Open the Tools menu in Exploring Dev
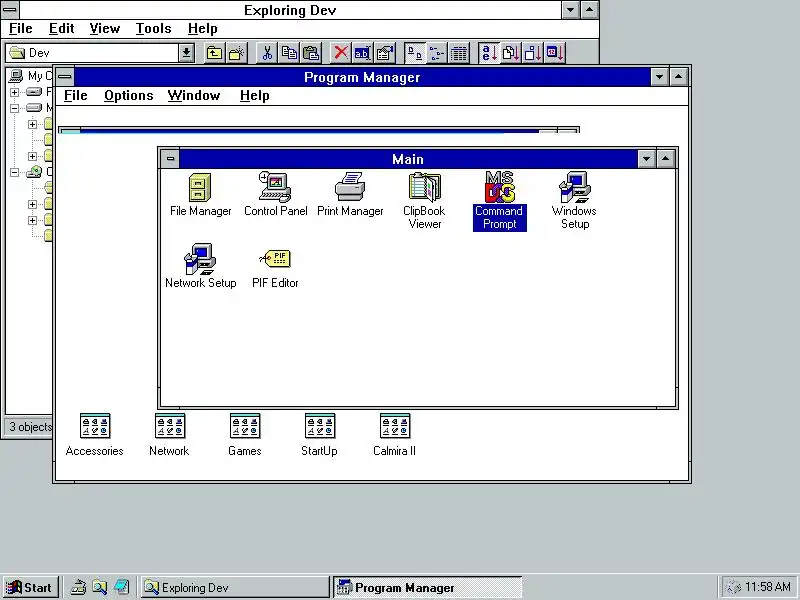The height and width of the screenshot is (600, 800). [x=153, y=29]
